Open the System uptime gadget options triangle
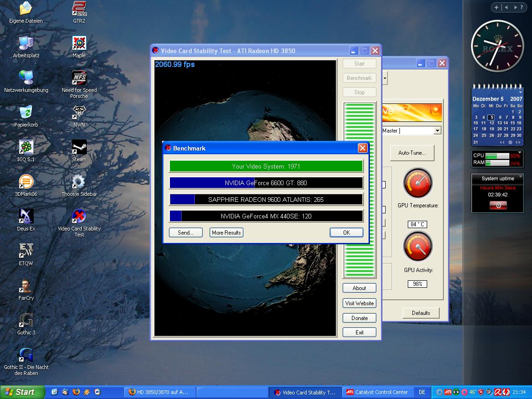 [520, 176]
